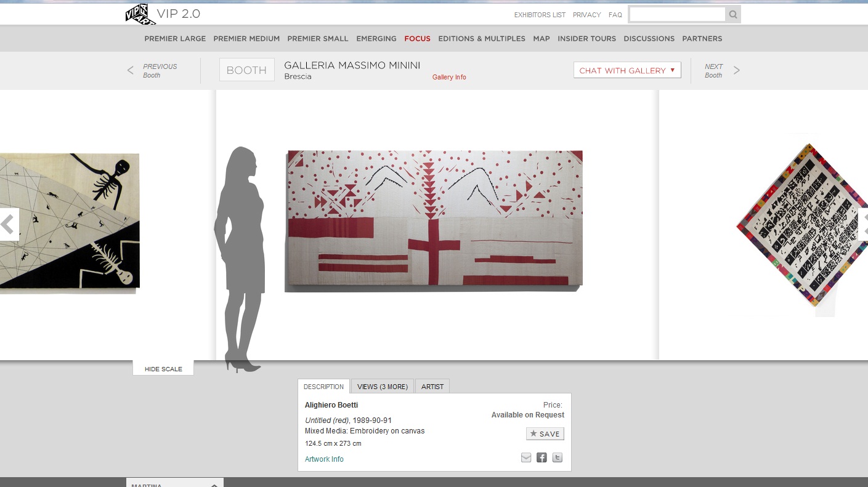
Task: Expand the MARTINA chat panel
Action: tap(175, 483)
